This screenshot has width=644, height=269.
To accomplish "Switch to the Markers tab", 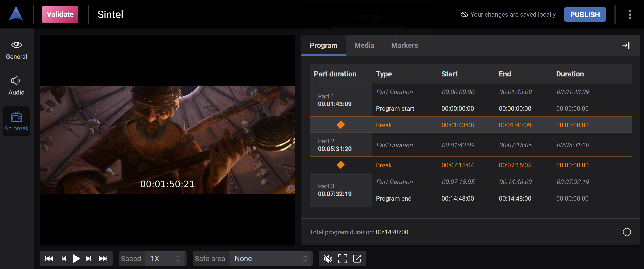I will pos(404,45).
